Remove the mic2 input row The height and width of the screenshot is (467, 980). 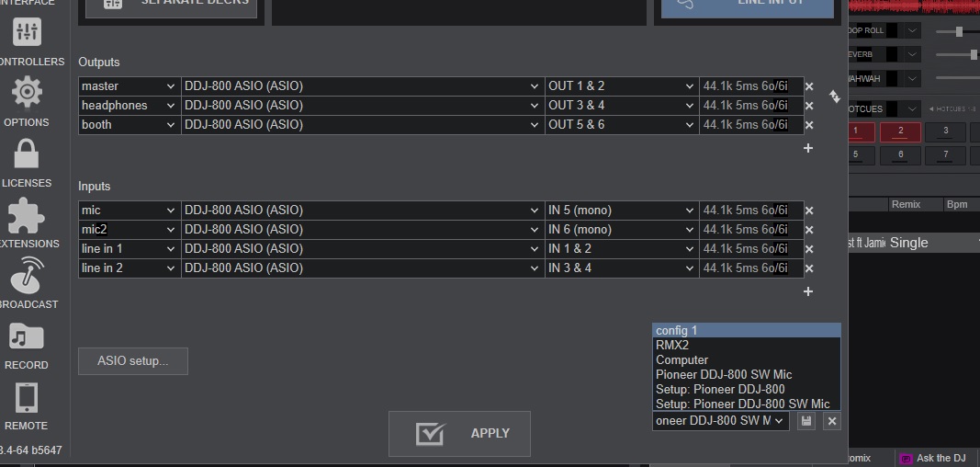pos(809,230)
